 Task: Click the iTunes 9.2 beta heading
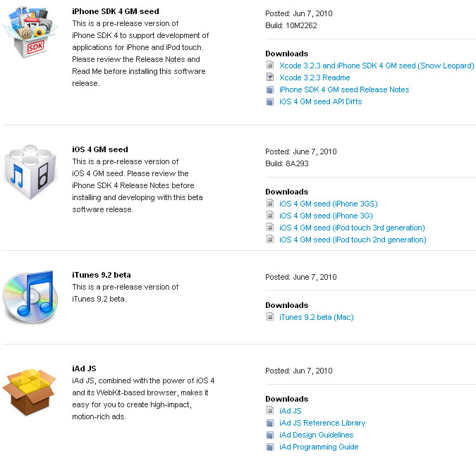pyautogui.click(x=102, y=275)
